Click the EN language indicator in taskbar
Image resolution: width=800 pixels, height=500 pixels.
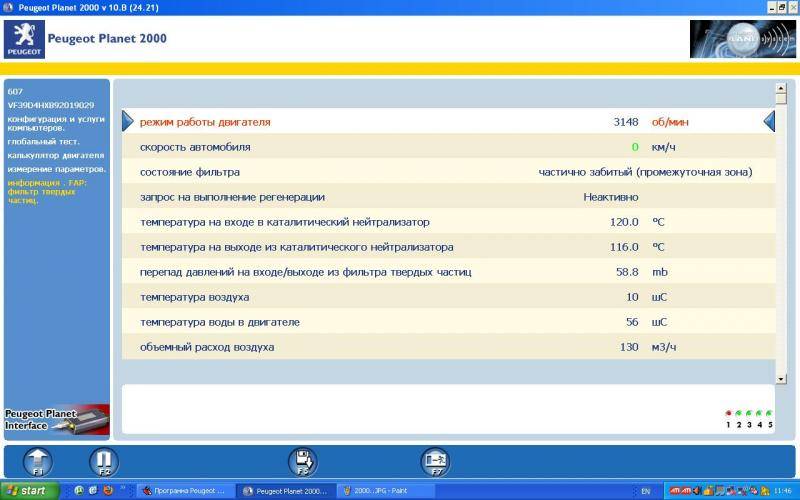[645, 491]
